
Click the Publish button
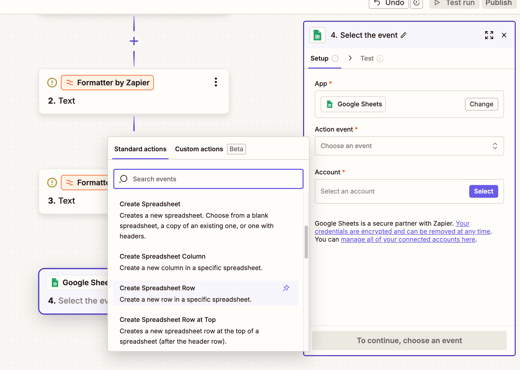(499, 3)
